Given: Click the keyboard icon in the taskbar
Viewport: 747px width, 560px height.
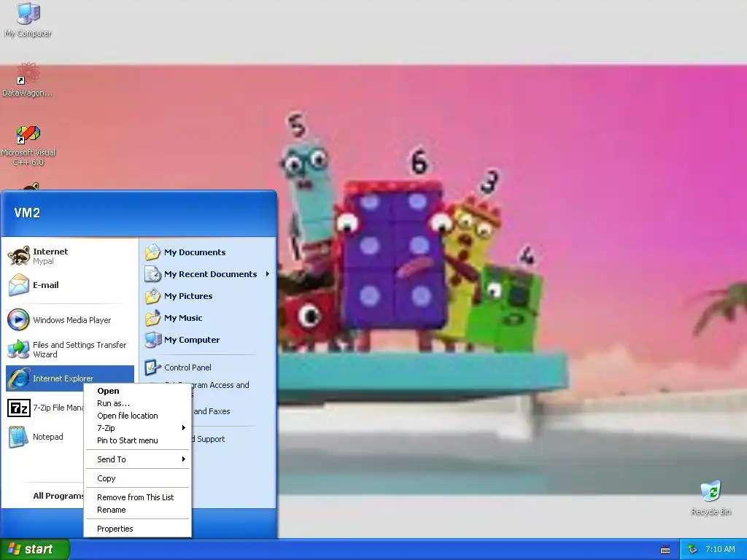Looking at the screenshot, I should point(665,550).
